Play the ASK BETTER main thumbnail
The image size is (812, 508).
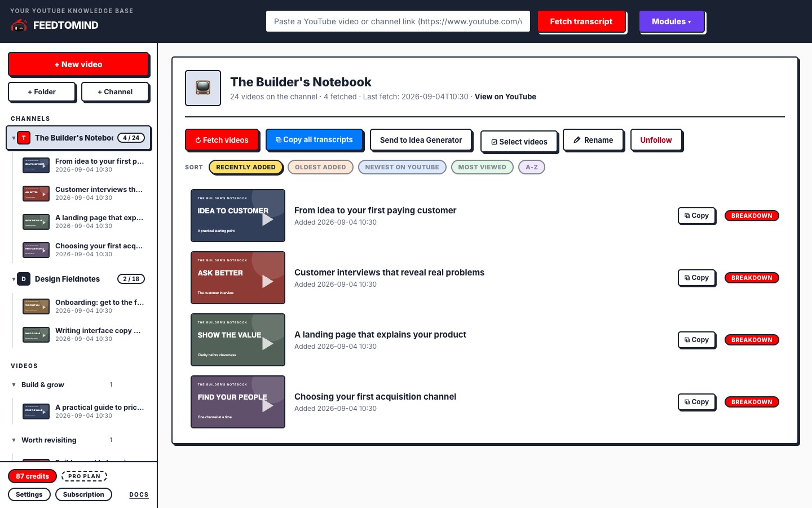[238, 278]
